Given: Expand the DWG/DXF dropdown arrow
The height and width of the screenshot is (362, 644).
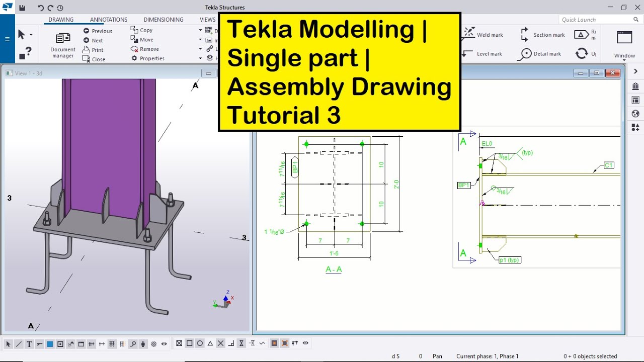Looking at the screenshot, I should click(x=200, y=30).
